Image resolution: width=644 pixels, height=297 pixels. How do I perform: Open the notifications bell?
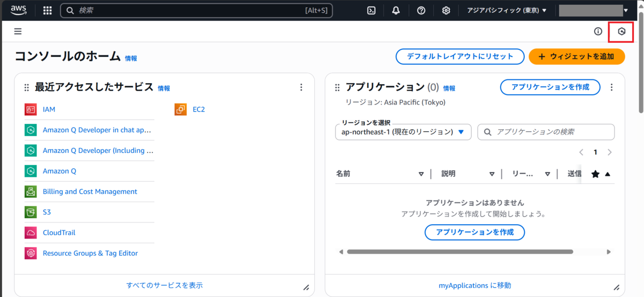coord(396,10)
